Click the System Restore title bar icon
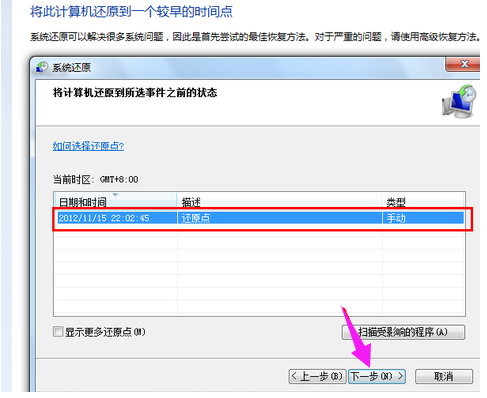The height and width of the screenshot is (398, 487). pos(42,67)
